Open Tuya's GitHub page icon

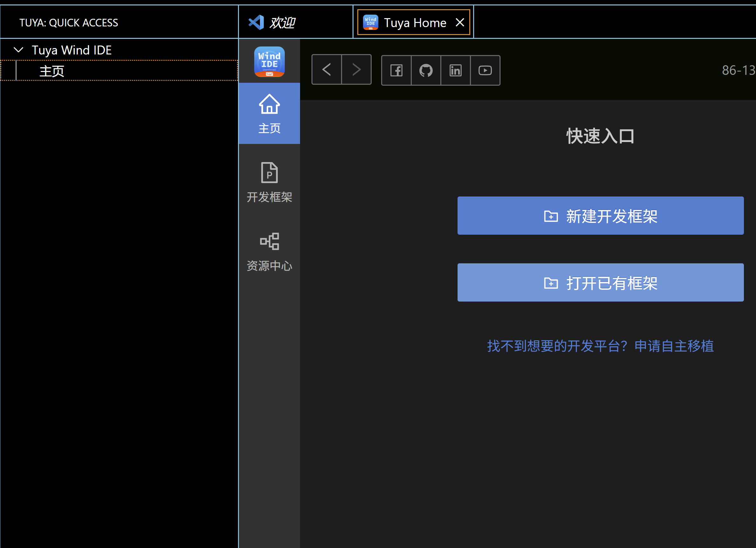[426, 70]
